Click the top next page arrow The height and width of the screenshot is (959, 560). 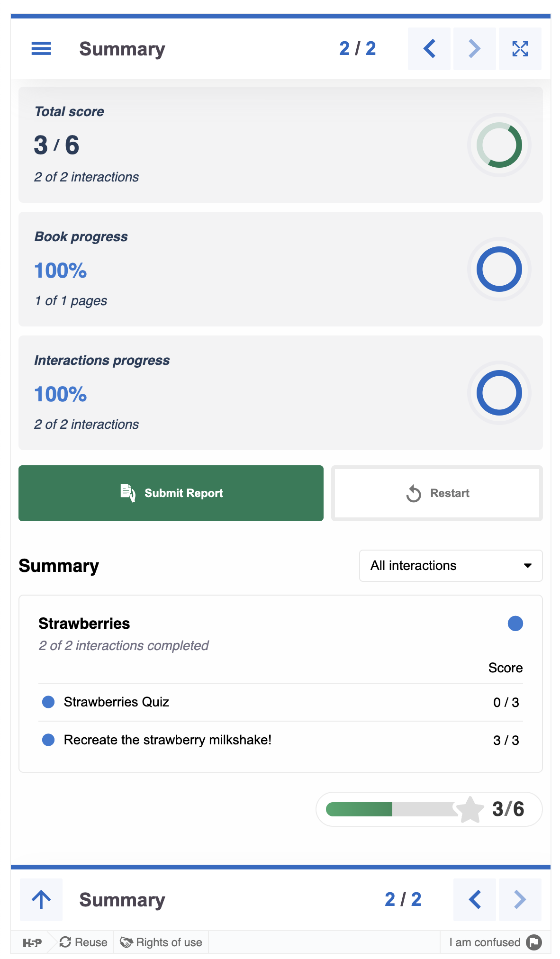[474, 48]
